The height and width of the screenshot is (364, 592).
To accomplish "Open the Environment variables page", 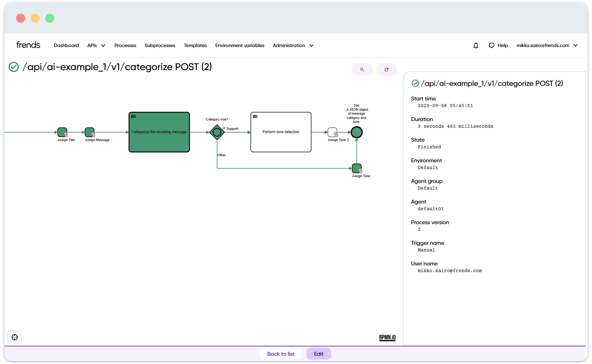I will click(x=240, y=45).
